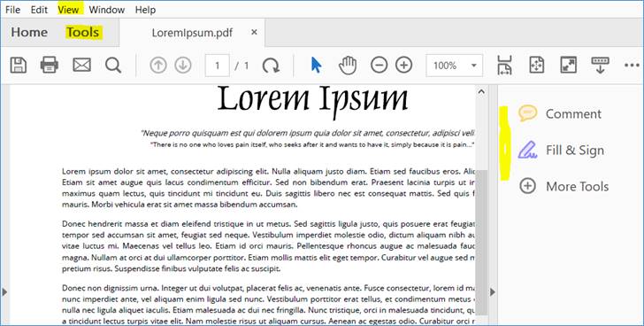Image resolution: width=644 pixels, height=326 pixels.
Task: Go to previous page arrow
Action: (158, 66)
